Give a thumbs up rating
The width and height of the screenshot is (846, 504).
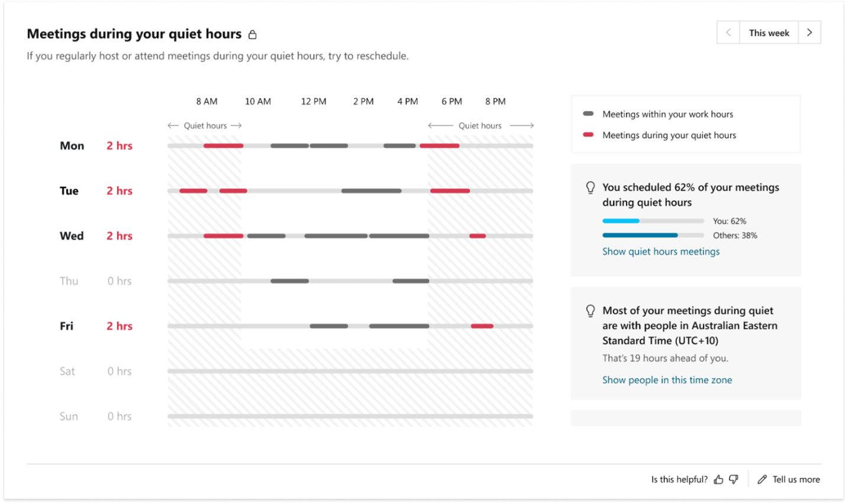718,479
